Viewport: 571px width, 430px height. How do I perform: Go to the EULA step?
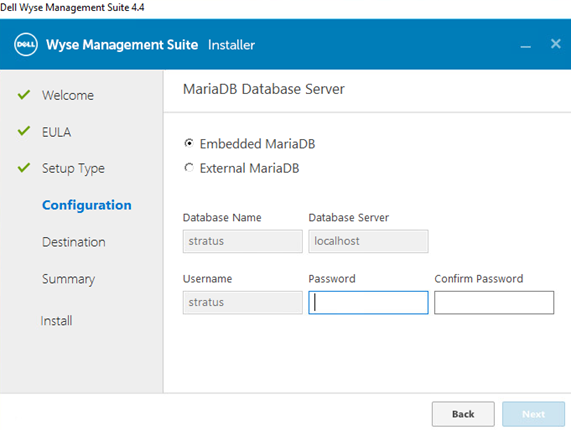tap(56, 132)
